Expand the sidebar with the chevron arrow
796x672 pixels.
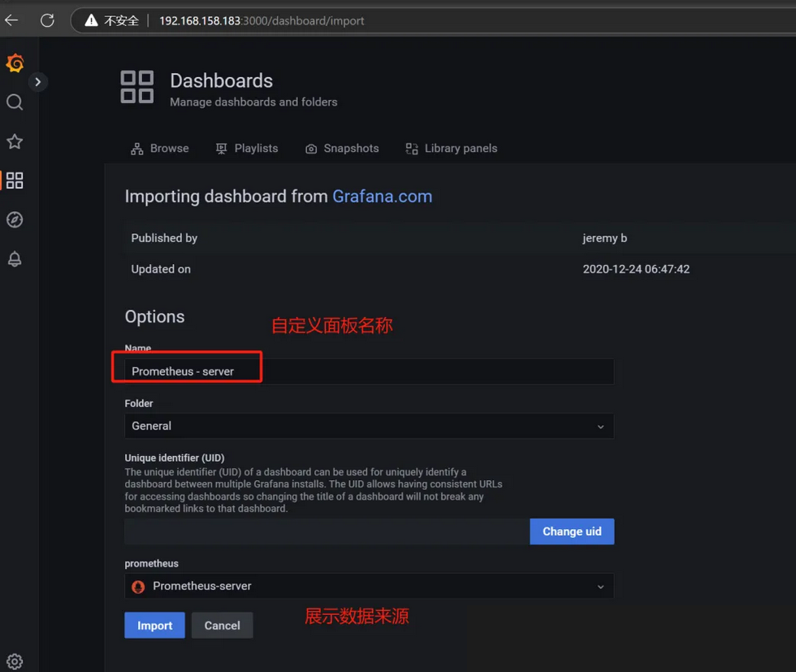pyautogui.click(x=37, y=82)
